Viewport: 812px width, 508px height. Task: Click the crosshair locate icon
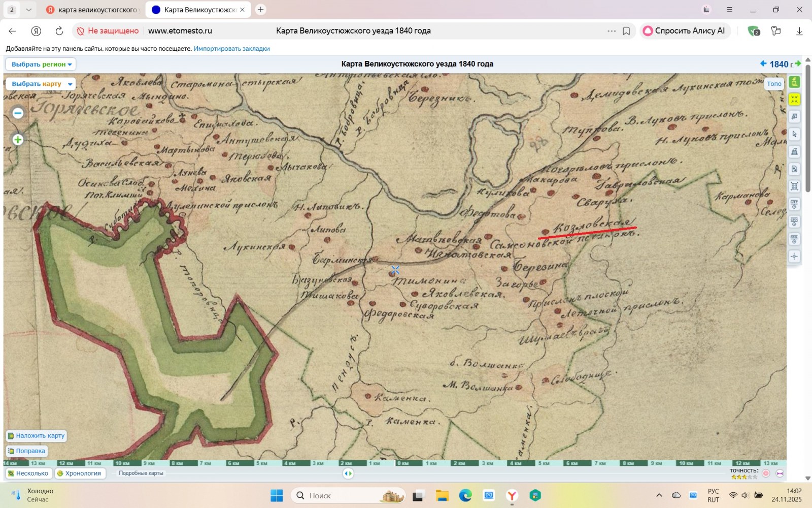pos(794,257)
